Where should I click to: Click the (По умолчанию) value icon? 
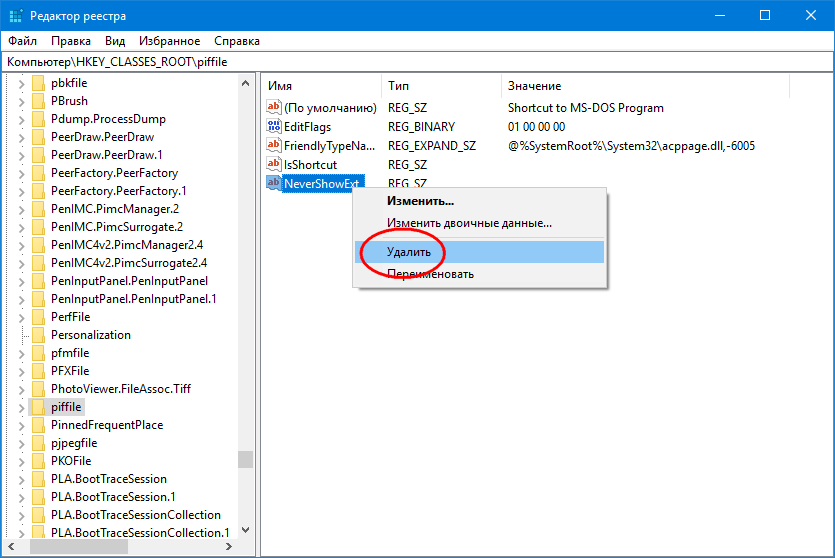274,108
